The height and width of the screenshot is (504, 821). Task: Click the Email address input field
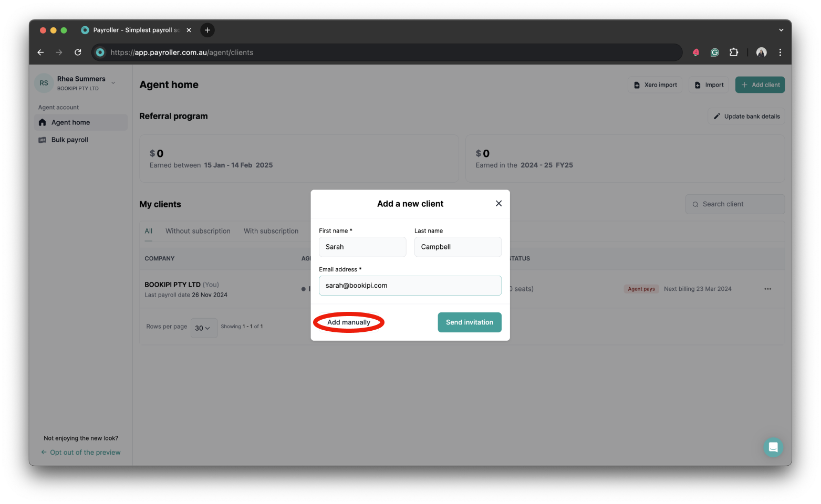(410, 285)
